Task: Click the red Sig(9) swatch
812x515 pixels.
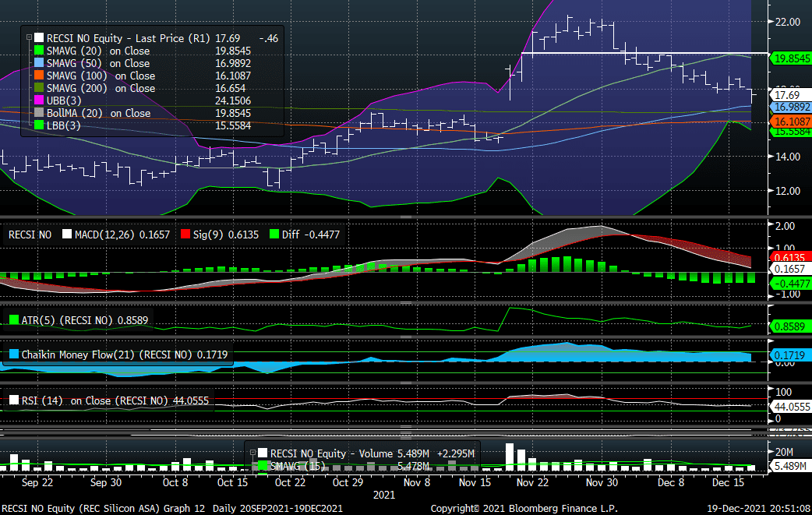Action: pos(185,234)
